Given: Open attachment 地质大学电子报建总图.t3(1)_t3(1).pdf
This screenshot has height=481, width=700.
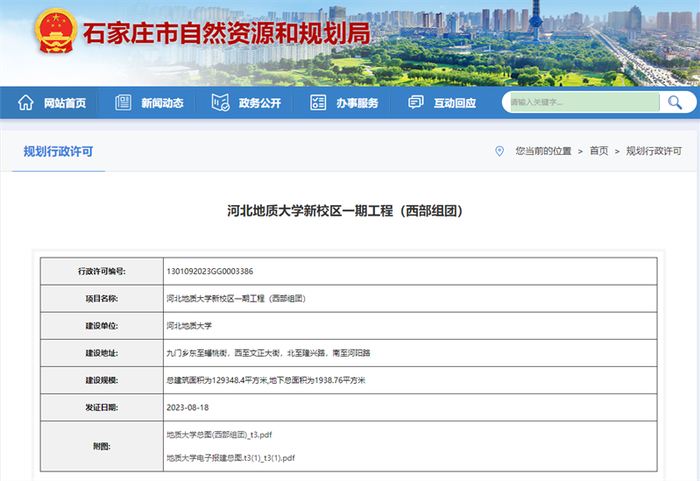Looking at the screenshot, I should tap(231, 458).
